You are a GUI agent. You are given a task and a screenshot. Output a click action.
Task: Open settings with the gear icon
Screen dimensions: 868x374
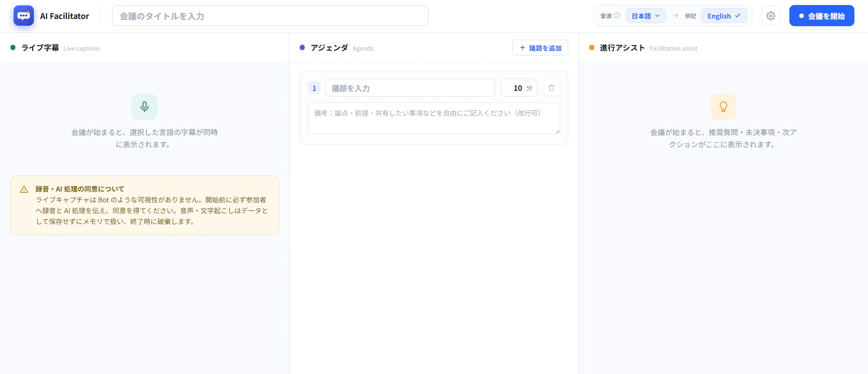(x=771, y=16)
